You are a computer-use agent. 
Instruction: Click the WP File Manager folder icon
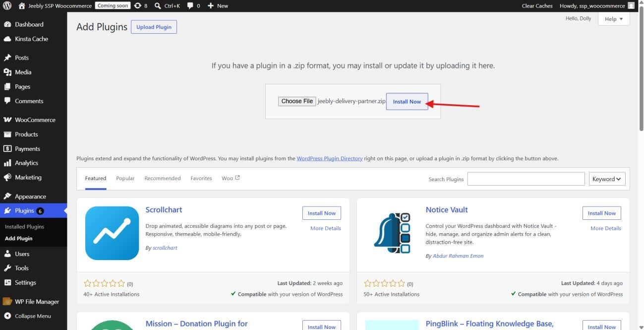tap(7, 301)
